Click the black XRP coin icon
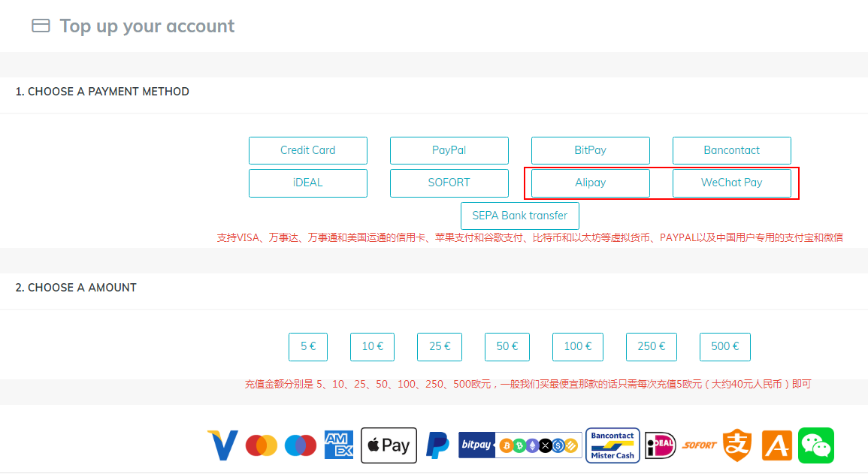 point(546,445)
